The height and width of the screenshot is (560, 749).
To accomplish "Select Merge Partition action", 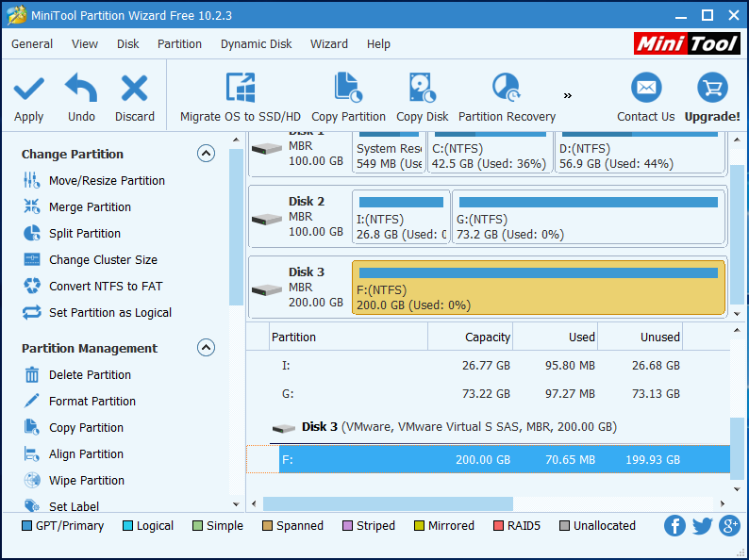I will point(77,206).
